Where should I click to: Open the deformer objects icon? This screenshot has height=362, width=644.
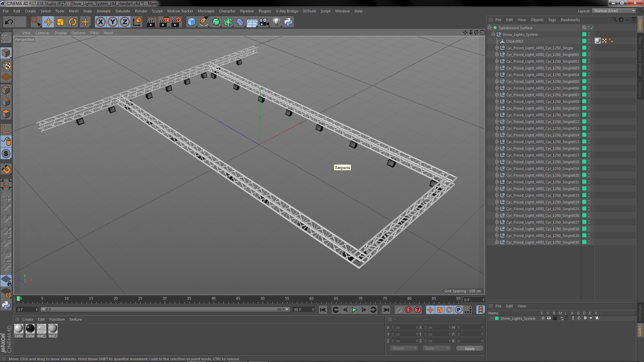coord(240,22)
